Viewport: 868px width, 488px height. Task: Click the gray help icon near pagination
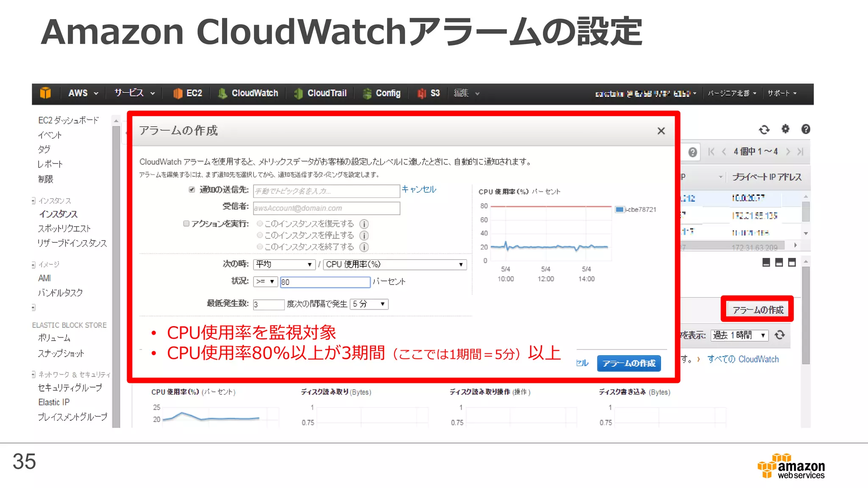pyautogui.click(x=693, y=152)
